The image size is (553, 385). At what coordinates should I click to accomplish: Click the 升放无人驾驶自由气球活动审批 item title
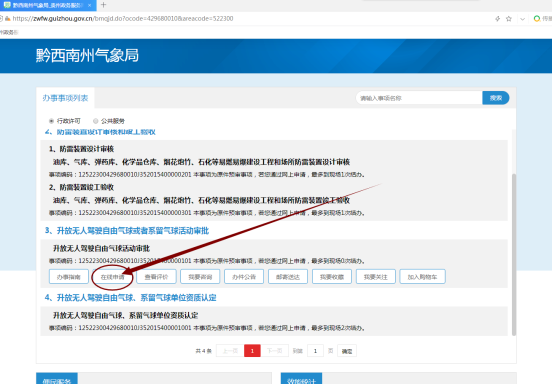pyautogui.click(x=101, y=249)
